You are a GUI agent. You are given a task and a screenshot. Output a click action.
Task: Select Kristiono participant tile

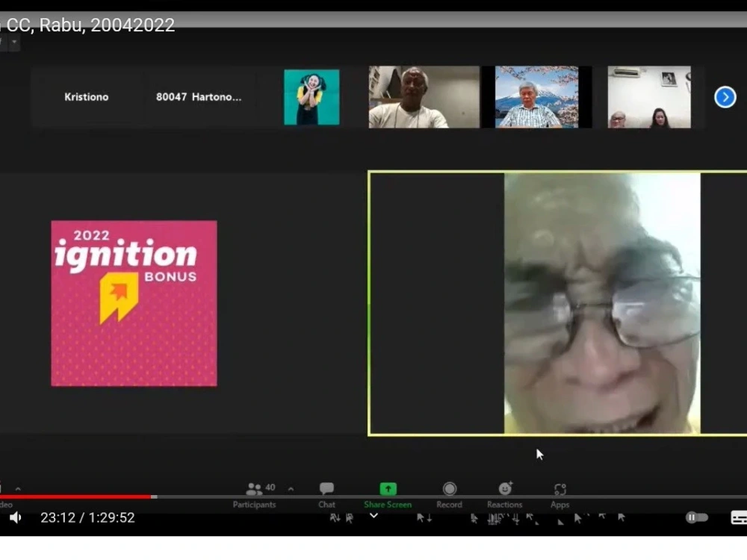click(86, 97)
